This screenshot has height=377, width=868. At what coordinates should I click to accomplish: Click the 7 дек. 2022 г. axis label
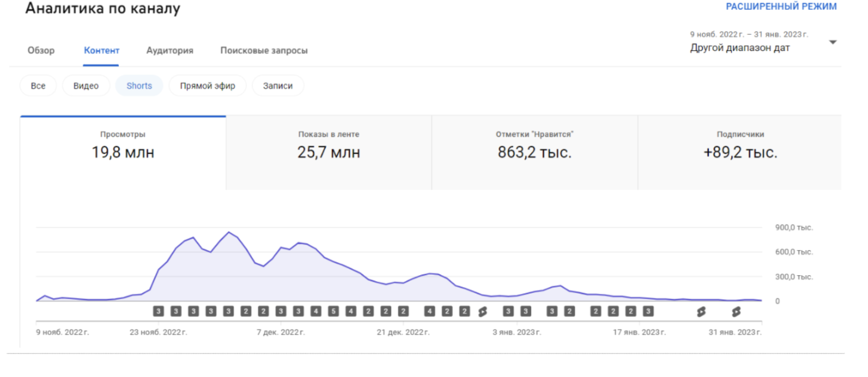(281, 332)
